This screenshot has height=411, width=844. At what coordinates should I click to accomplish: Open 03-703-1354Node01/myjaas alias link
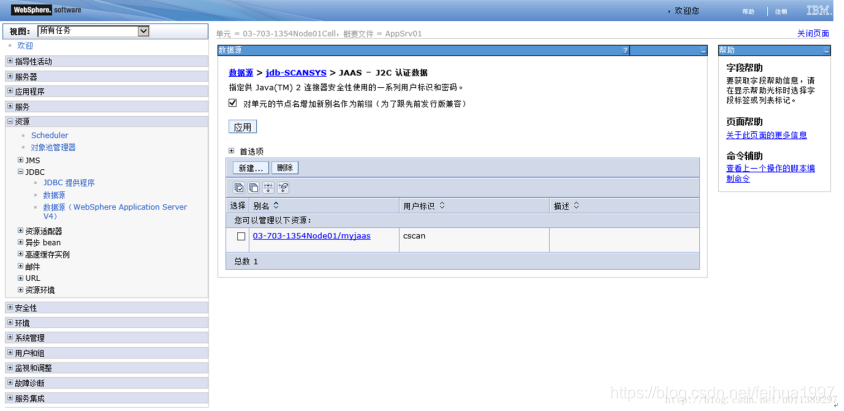(x=312, y=236)
